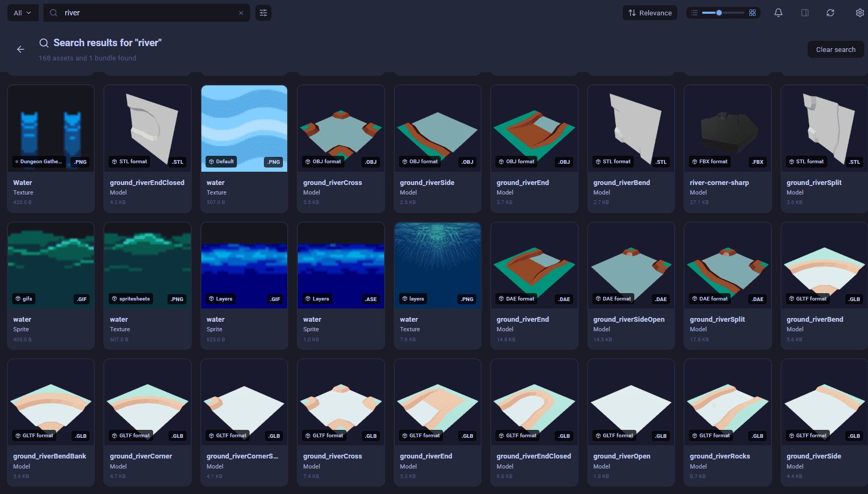Viewport: 868px width, 494px height.
Task: Select the ground_riverRocks GLB model
Action: (x=728, y=402)
